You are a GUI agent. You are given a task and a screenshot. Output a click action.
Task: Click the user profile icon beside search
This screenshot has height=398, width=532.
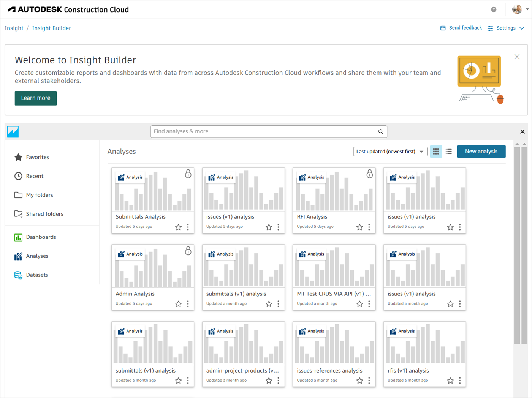(x=522, y=132)
